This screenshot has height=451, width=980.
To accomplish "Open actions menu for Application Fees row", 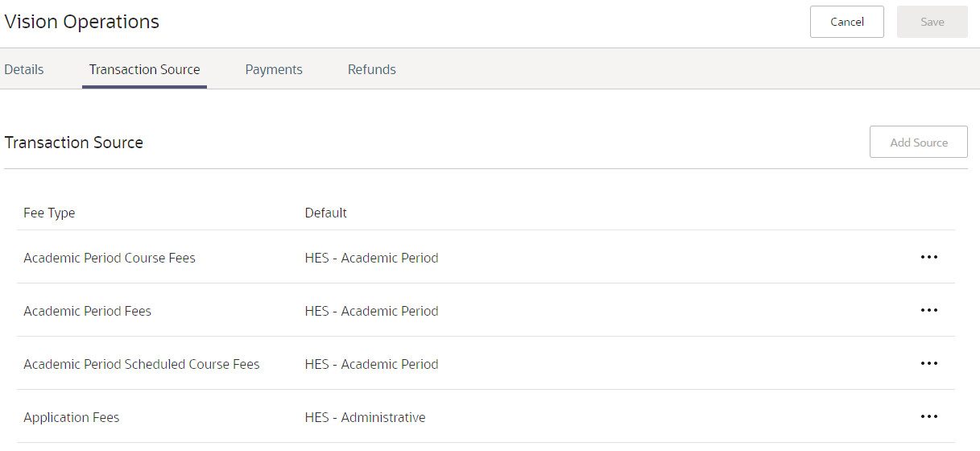I will click(928, 417).
